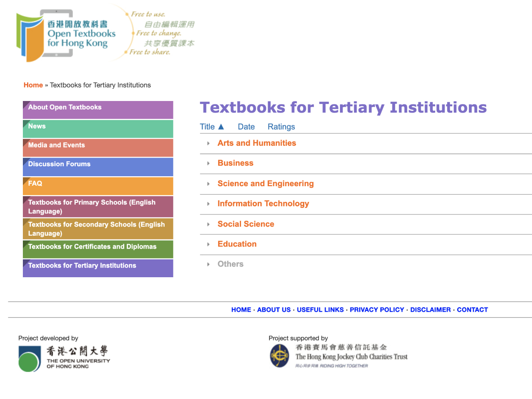Open the Education category link
Image resolution: width=532 pixels, height=399 pixels.
(237, 244)
